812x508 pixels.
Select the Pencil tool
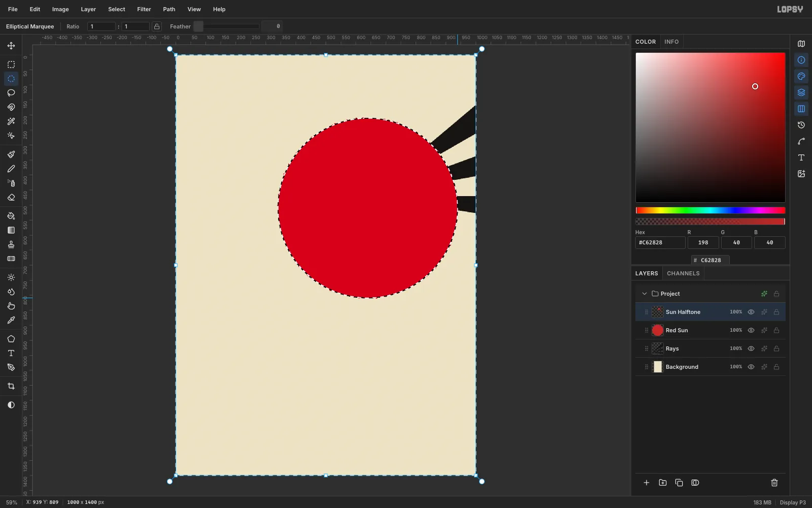click(11, 169)
